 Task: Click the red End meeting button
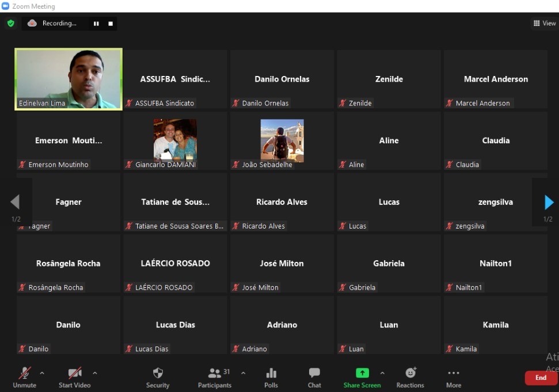541,378
